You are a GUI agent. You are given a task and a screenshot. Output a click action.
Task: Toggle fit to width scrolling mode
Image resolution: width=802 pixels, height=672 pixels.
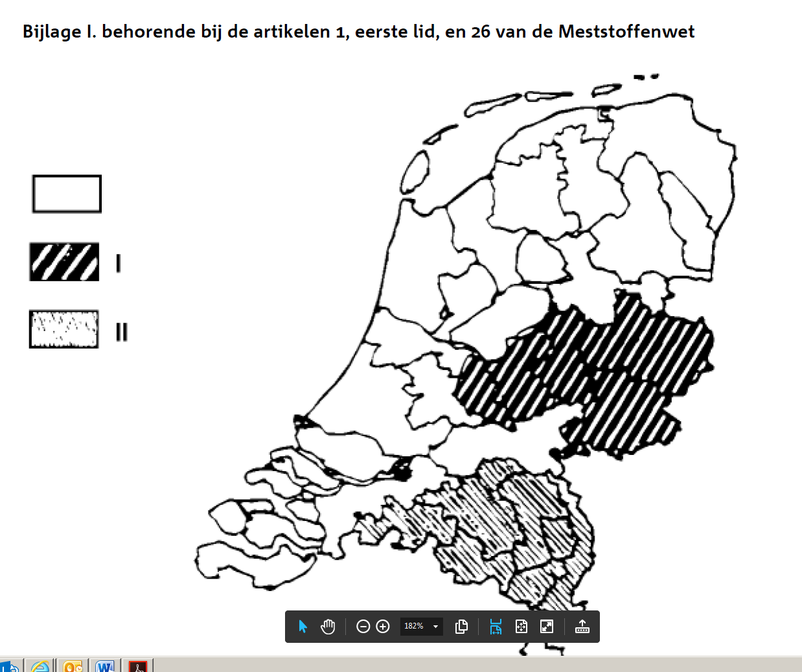pos(496,627)
